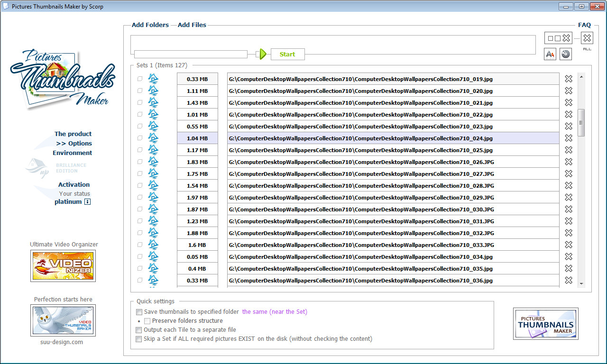The image size is (607, 364).
Task: Open Activation in the sidebar
Action: point(74,184)
